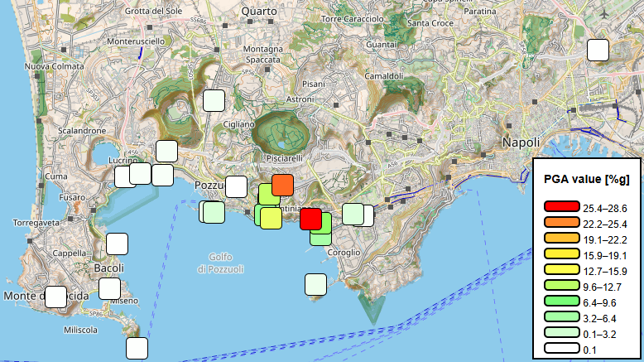Viewport: 644px width, 362px height.
Task: Click the airport plane icon
Action: pos(603,14)
